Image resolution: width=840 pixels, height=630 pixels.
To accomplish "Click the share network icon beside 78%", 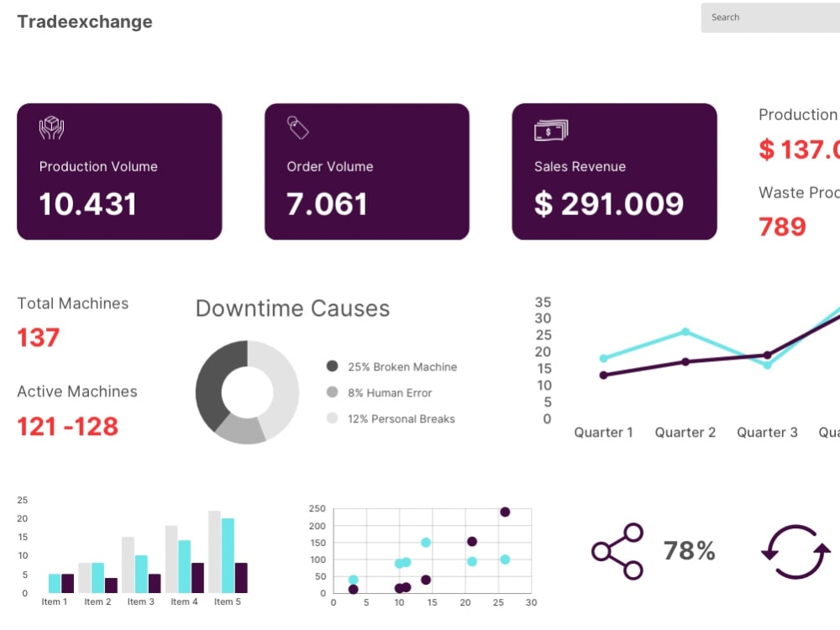I will tap(617, 551).
